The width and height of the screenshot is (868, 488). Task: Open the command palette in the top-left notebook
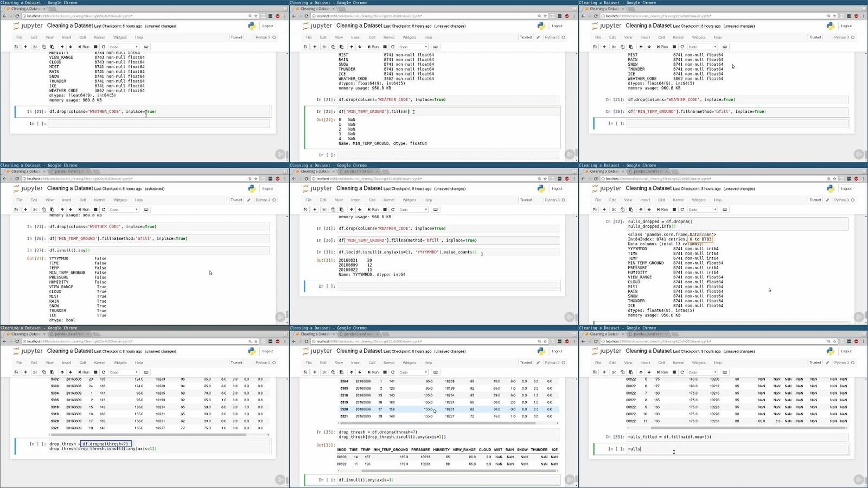(x=146, y=47)
